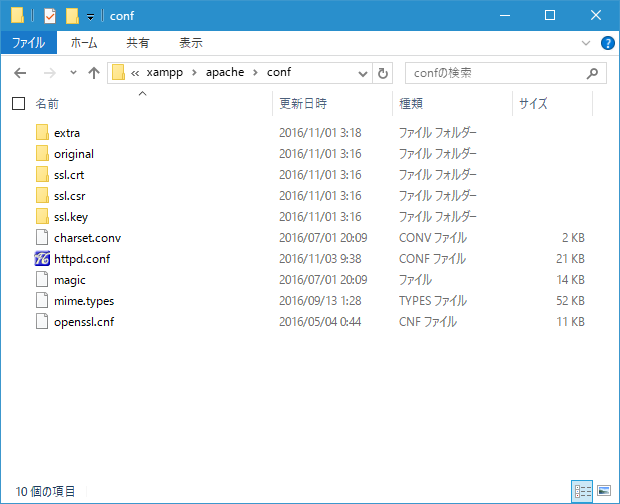Expand the chevron after apache breadcrumb
Screen dimensions: 620x504
coord(255,73)
